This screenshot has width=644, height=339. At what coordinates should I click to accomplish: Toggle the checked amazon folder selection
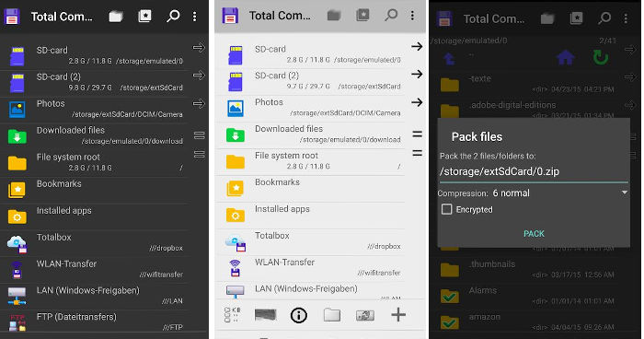(x=450, y=322)
